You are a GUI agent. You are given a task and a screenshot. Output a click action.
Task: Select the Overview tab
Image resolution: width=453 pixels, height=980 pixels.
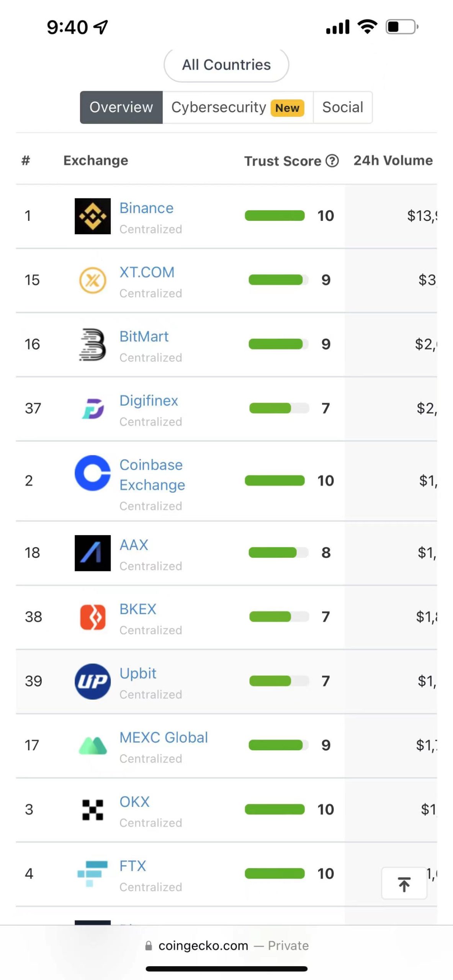(x=121, y=108)
